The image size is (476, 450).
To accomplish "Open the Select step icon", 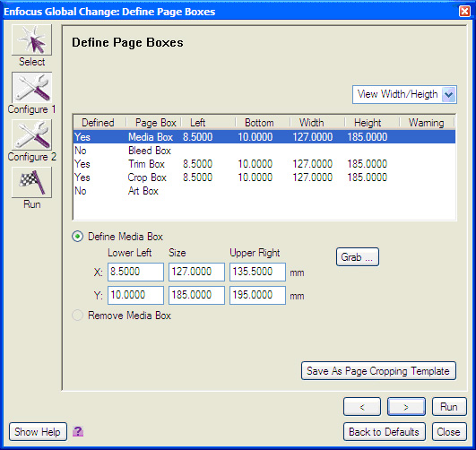I will pos(31,39).
